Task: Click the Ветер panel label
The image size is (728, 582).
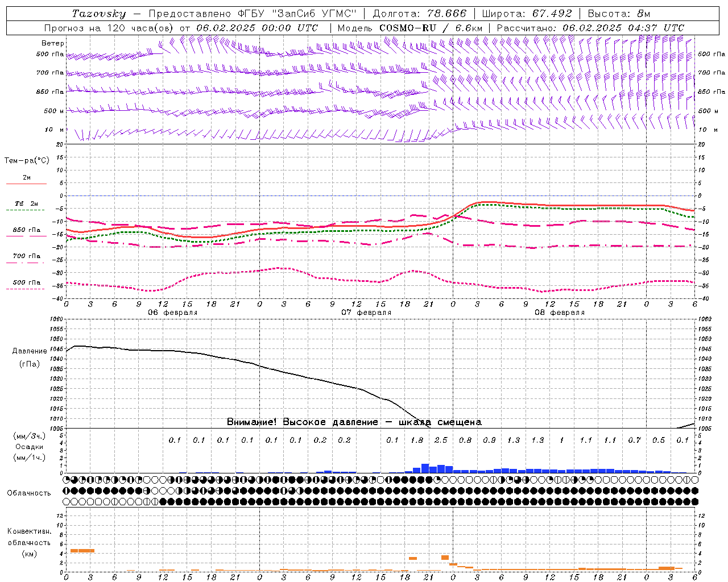Action: [x=53, y=43]
